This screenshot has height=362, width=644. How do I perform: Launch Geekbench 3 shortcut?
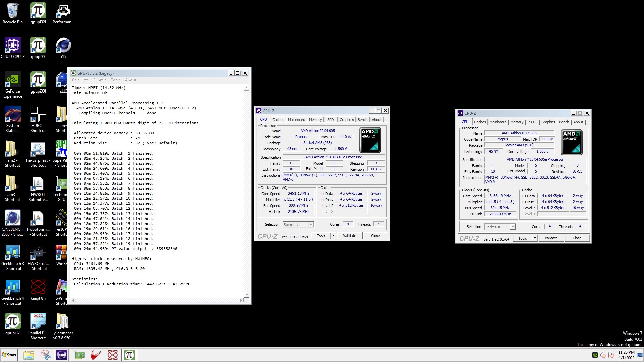click(x=13, y=257)
